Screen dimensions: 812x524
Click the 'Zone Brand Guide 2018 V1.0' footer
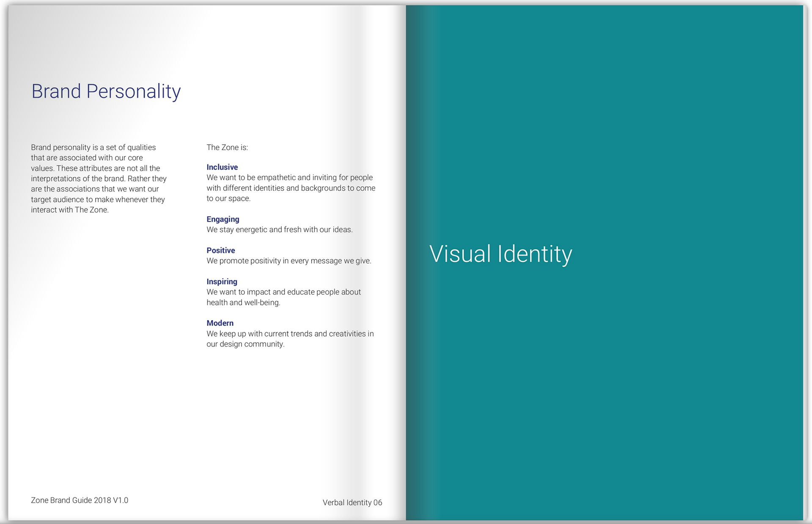pos(80,500)
